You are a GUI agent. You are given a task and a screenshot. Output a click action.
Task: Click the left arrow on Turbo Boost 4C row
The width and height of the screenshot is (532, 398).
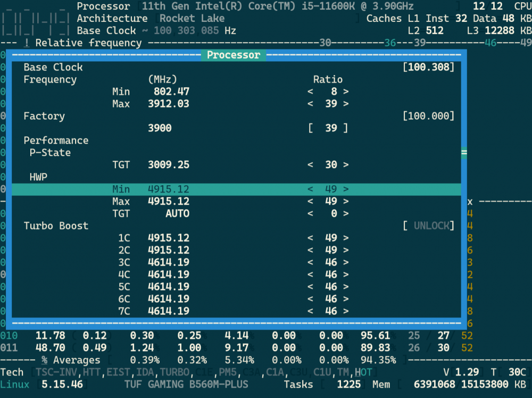pyautogui.click(x=310, y=275)
